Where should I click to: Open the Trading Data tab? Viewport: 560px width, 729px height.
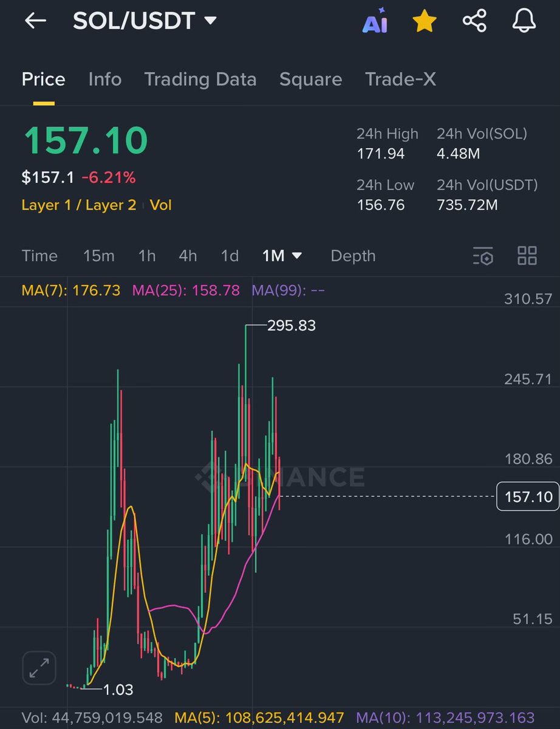[x=200, y=80]
